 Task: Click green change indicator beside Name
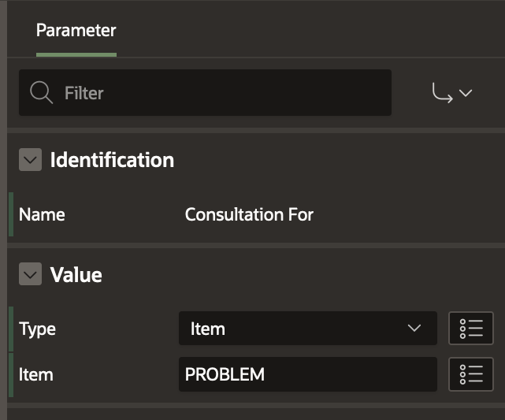(11, 214)
